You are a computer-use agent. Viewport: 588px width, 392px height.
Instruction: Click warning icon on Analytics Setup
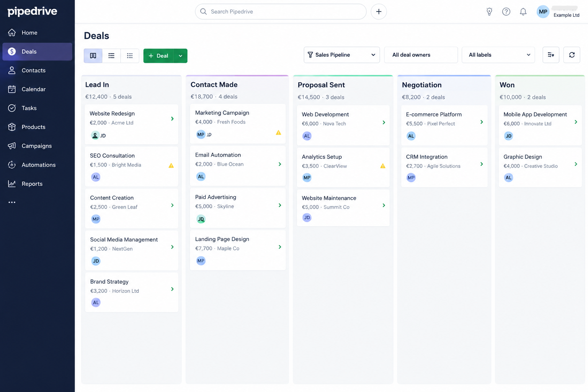pyautogui.click(x=382, y=166)
